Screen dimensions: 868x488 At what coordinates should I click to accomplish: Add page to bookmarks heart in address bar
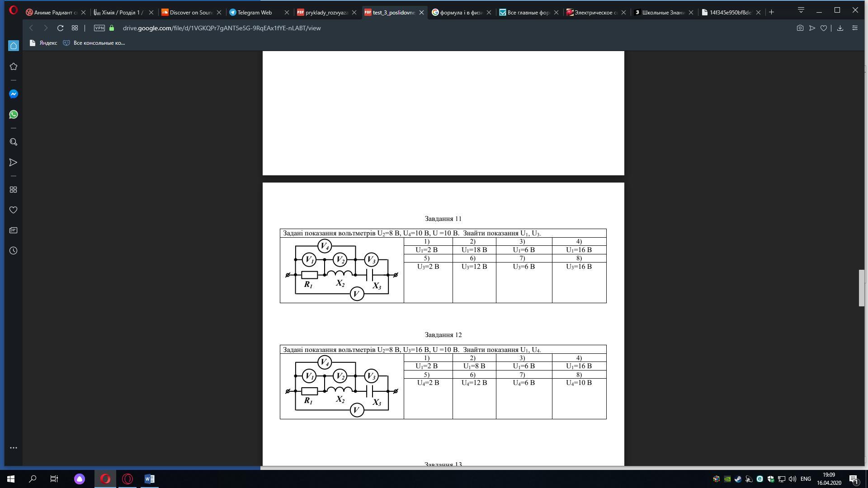(x=824, y=28)
